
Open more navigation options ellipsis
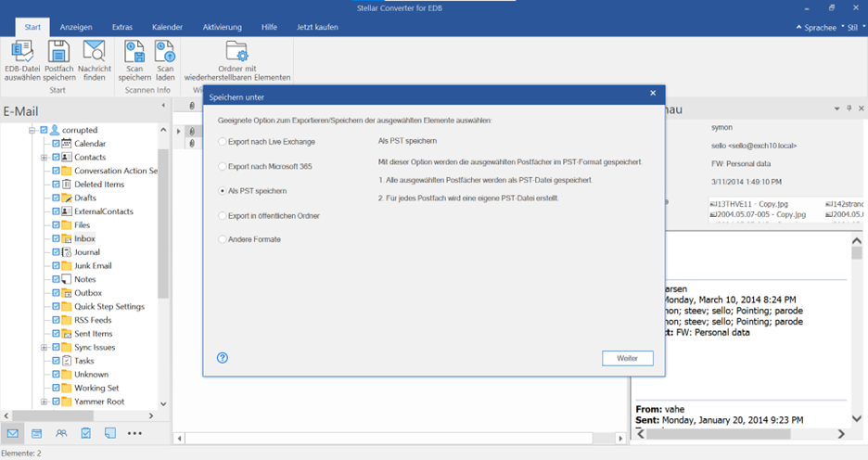pyautogui.click(x=134, y=433)
